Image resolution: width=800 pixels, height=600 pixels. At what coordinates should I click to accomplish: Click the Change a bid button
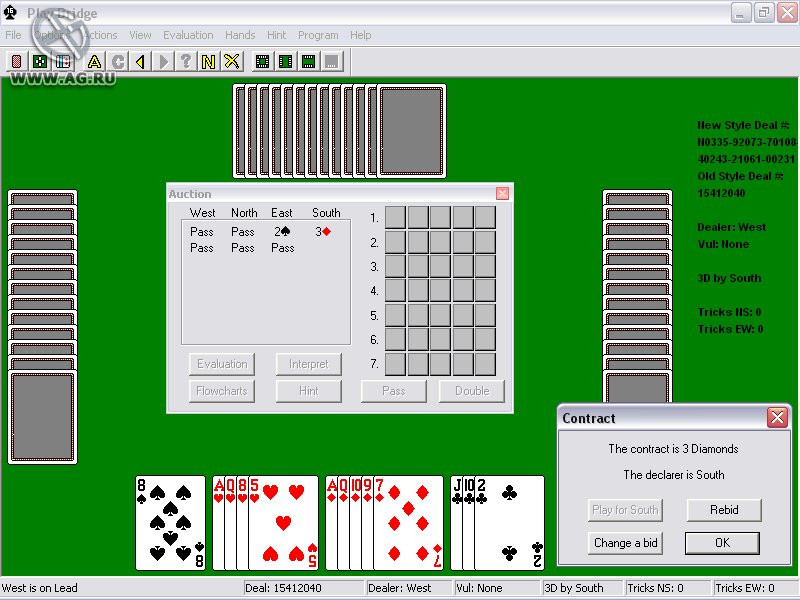coord(626,543)
